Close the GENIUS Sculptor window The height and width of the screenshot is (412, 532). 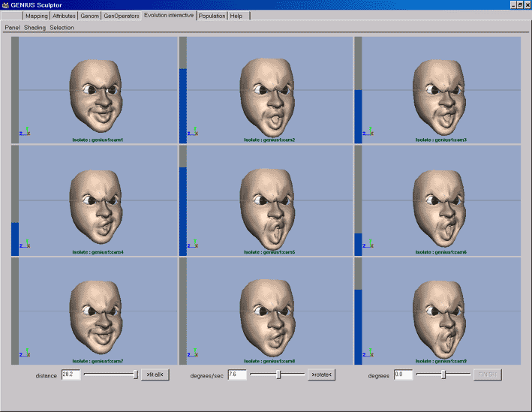(x=527, y=5)
